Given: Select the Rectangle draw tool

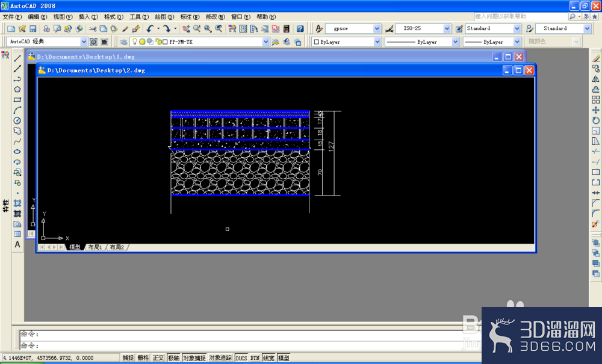Looking at the screenshot, I should tap(17, 100).
